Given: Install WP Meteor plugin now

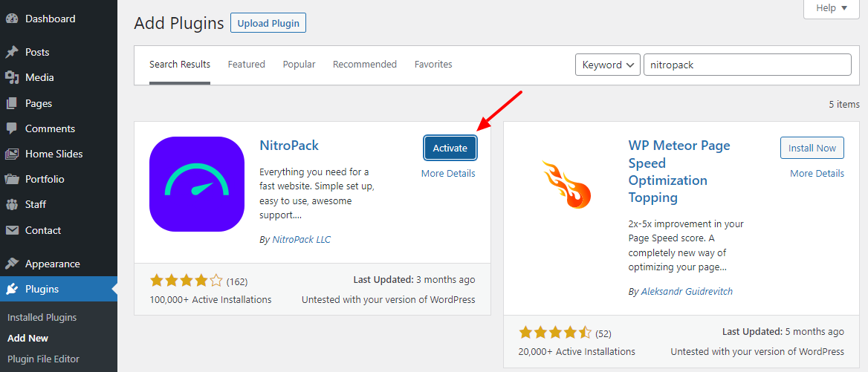Looking at the screenshot, I should (812, 148).
